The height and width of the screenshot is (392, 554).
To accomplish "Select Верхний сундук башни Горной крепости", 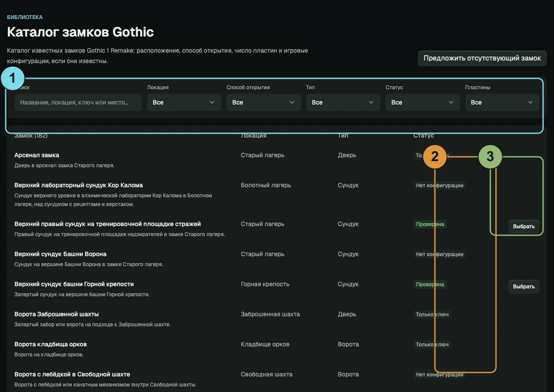I will click(x=74, y=284).
